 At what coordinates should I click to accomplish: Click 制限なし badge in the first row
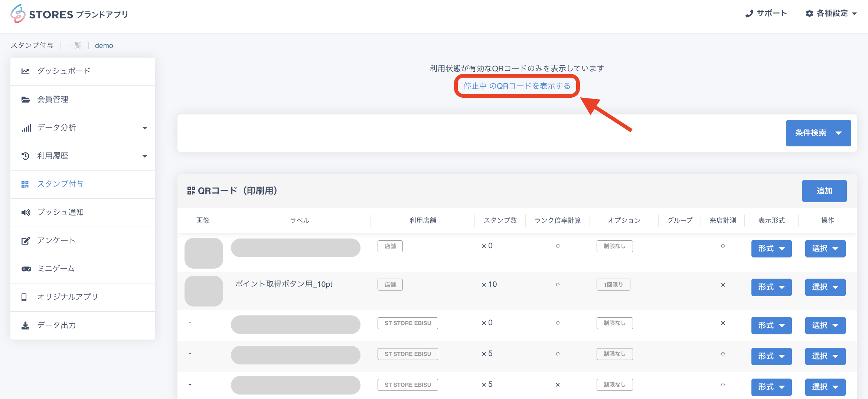pyautogui.click(x=614, y=246)
